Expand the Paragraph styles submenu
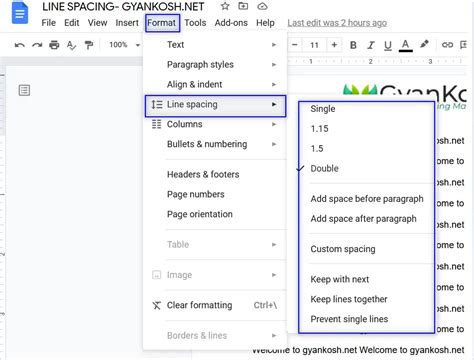 pyautogui.click(x=215, y=64)
